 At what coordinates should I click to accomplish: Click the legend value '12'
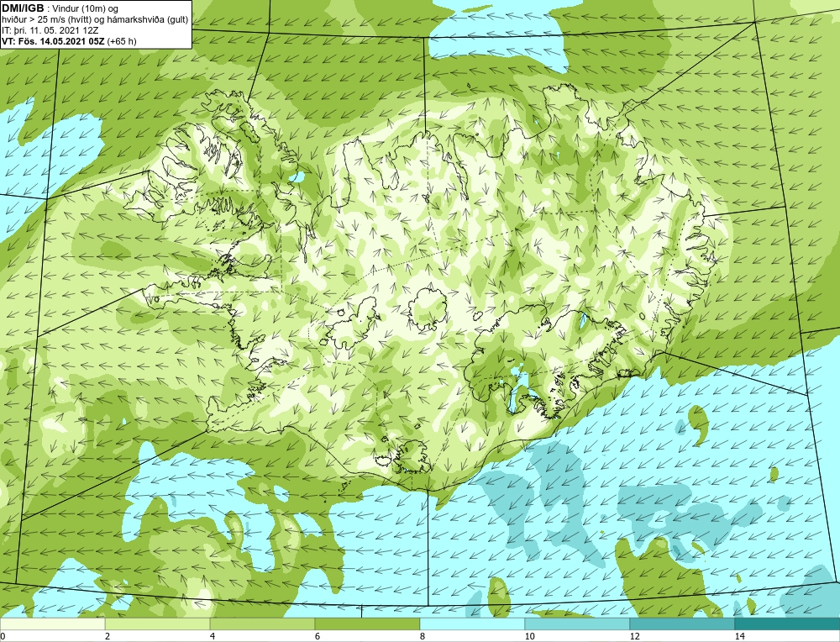pyautogui.click(x=635, y=636)
